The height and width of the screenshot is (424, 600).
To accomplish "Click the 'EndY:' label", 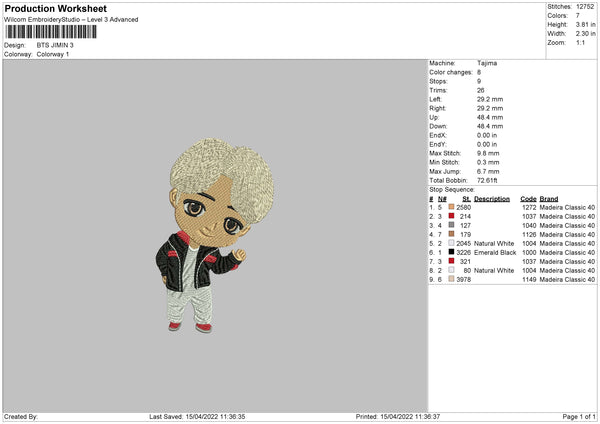I will [x=438, y=144].
